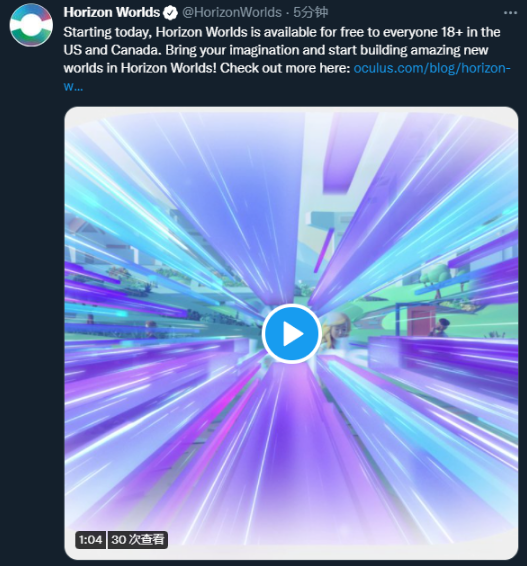This screenshot has width=527, height=566.
Task: Click the Horizon Worlds display name
Action: [x=112, y=13]
